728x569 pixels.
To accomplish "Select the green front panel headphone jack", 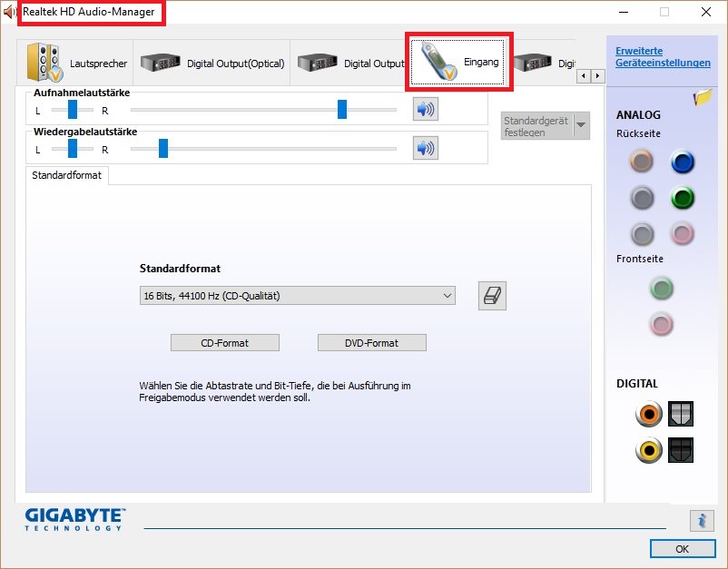I will pyautogui.click(x=661, y=289).
